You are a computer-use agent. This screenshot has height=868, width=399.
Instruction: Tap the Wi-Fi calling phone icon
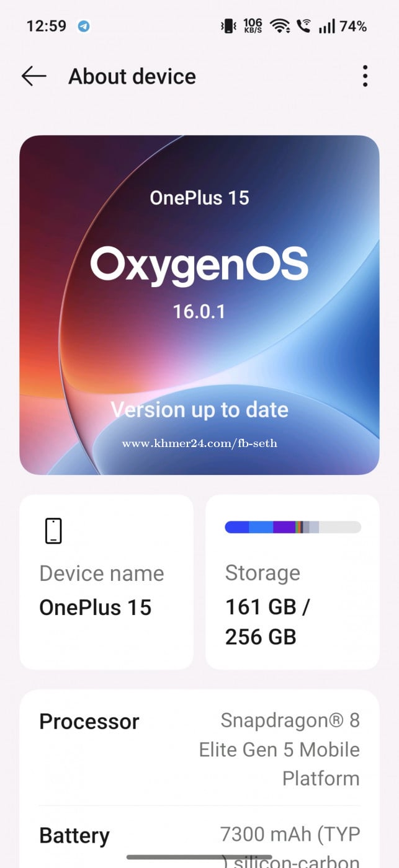click(303, 26)
